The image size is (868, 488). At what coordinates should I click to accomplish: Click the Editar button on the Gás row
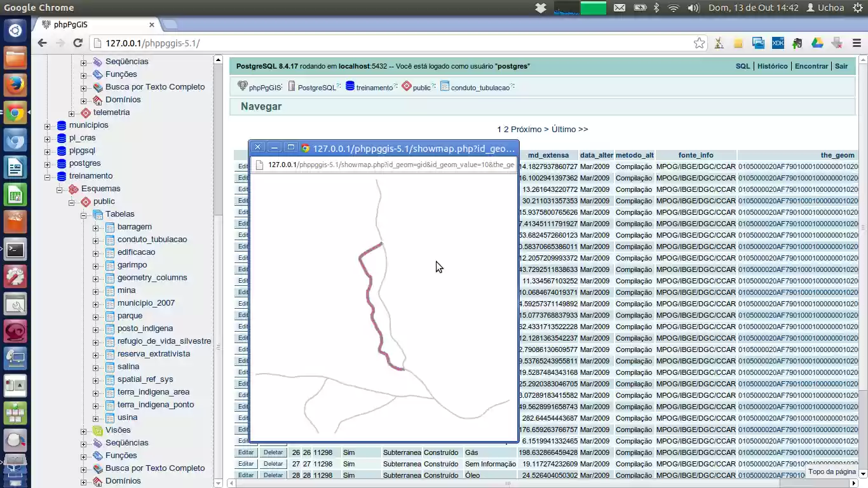click(x=245, y=452)
